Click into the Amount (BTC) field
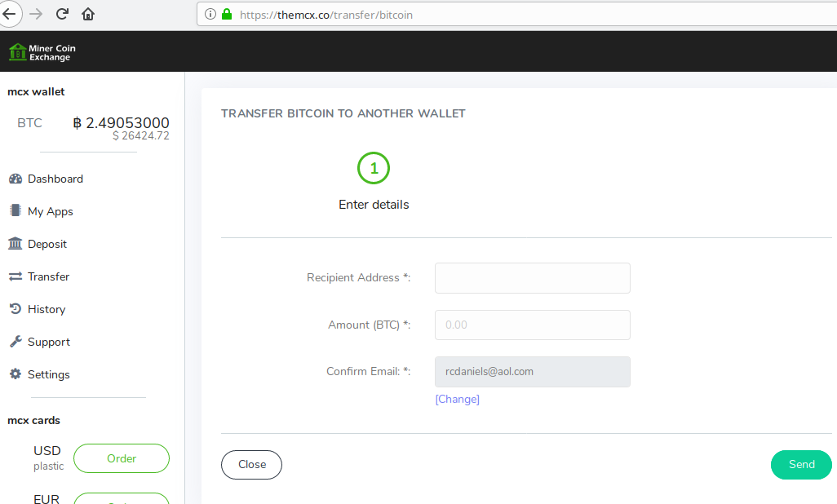Screen dimensions: 837x504 tap(532, 325)
